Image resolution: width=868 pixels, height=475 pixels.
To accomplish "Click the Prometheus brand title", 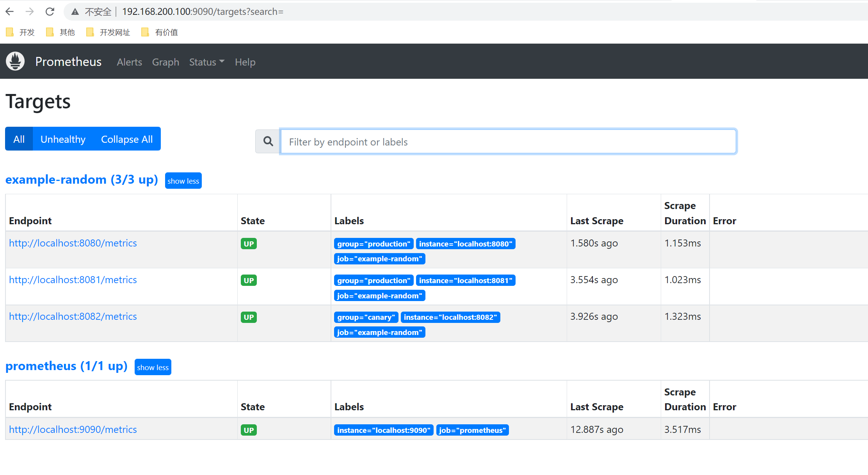I will [x=68, y=62].
